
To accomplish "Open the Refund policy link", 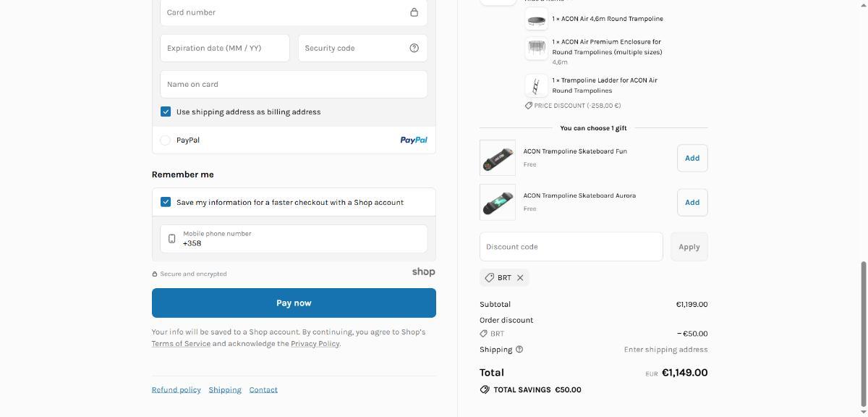I will [176, 389].
